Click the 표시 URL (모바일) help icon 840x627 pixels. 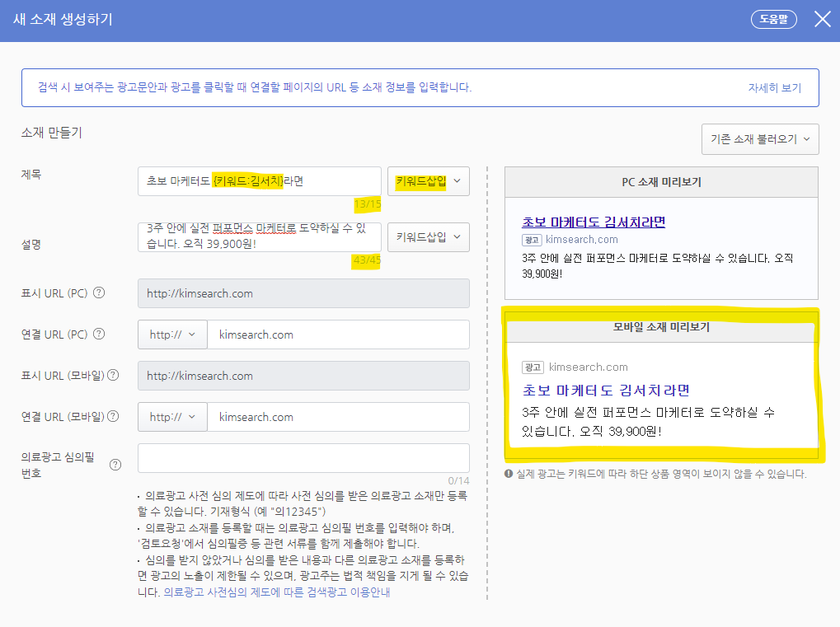[113, 376]
